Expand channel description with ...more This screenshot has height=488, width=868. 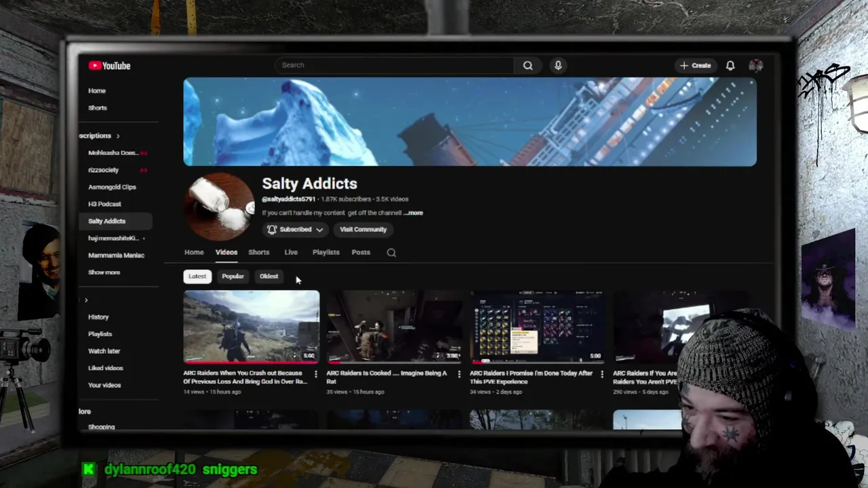tap(413, 213)
